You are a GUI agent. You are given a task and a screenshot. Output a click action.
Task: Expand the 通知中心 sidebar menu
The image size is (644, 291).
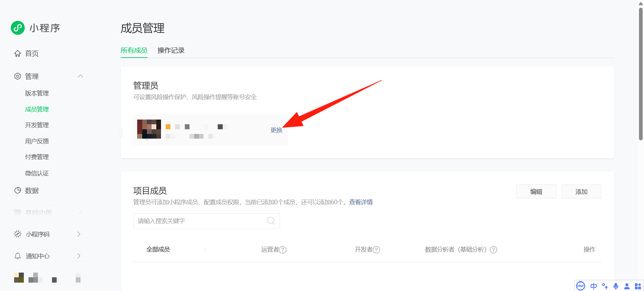[79, 256]
